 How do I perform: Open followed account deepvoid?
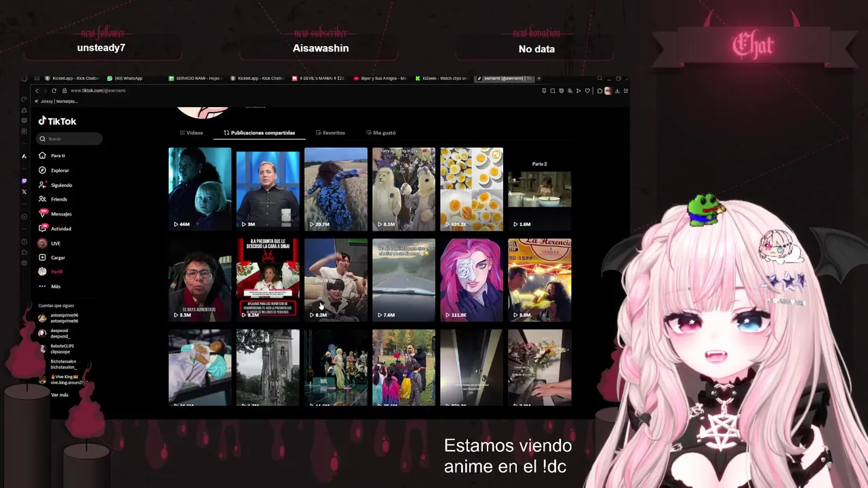(x=54, y=333)
